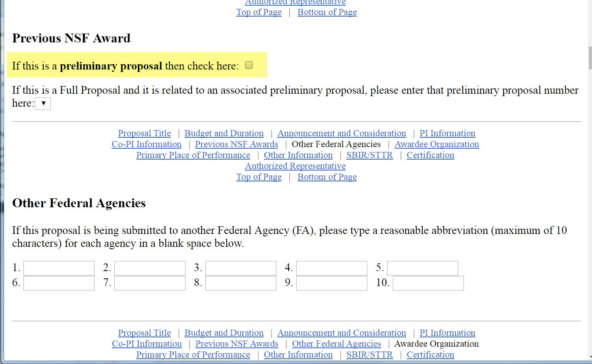
Task: Click Co-PI Information link above Other Federal Agencies heading
Action: click(146, 144)
